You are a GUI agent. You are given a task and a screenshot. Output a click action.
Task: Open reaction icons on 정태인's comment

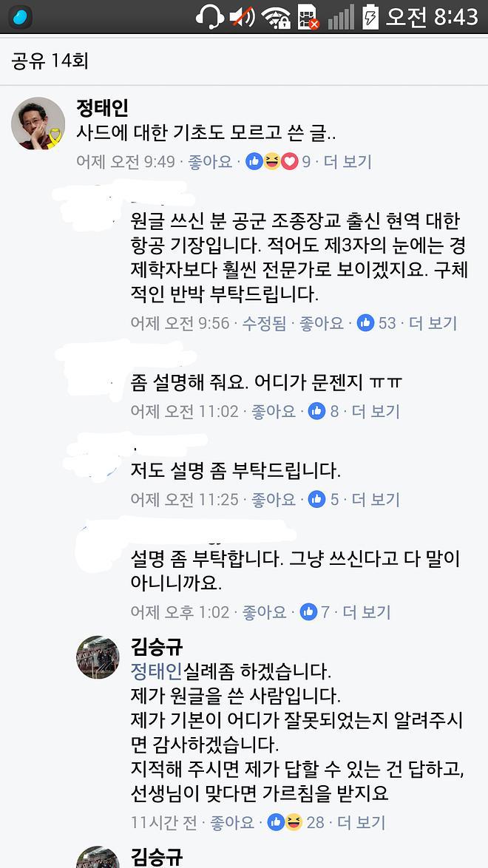271,161
